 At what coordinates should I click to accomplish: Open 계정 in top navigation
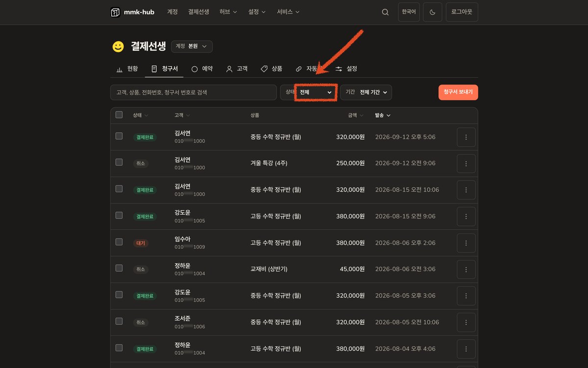(172, 12)
